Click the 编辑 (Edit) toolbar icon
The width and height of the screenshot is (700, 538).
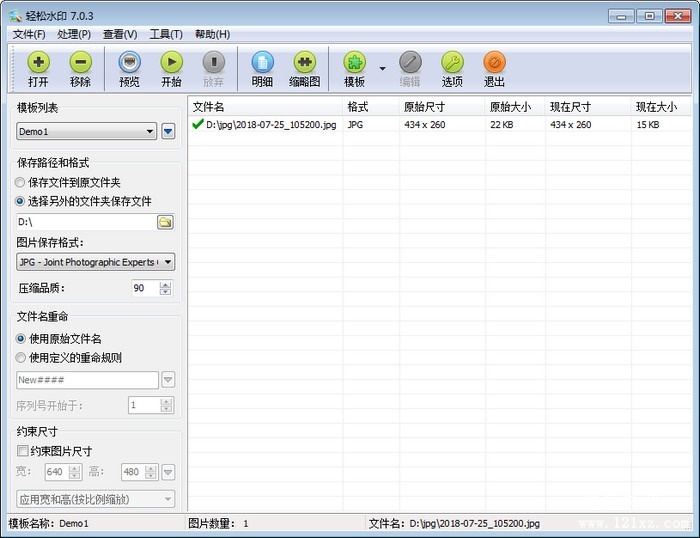pyautogui.click(x=410, y=69)
